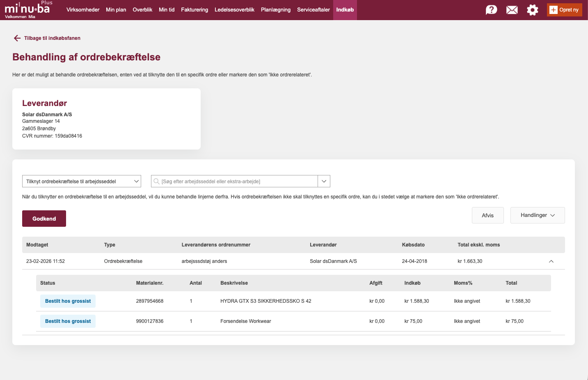Open the Planlægning menu item
588x380 pixels.
pyautogui.click(x=275, y=10)
